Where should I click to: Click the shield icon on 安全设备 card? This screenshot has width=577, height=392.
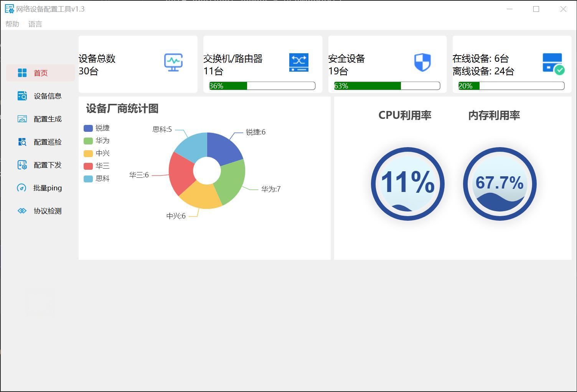coord(422,62)
